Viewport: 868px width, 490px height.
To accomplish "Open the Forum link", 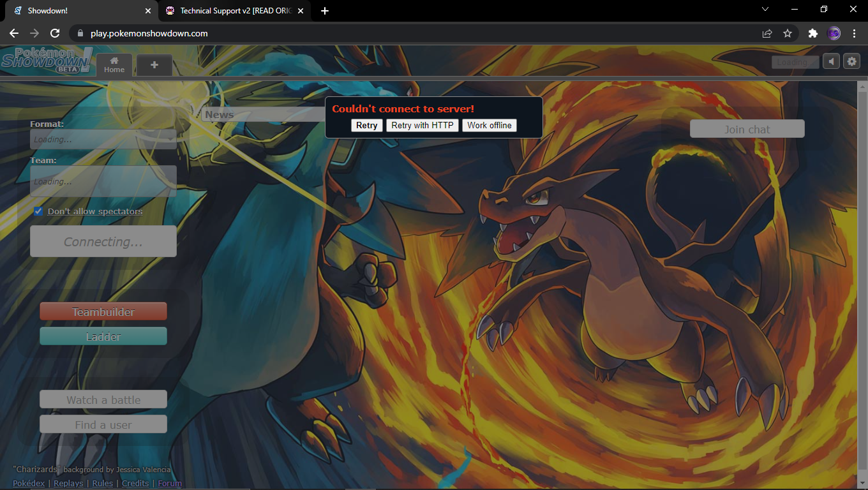I will pyautogui.click(x=170, y=483).
